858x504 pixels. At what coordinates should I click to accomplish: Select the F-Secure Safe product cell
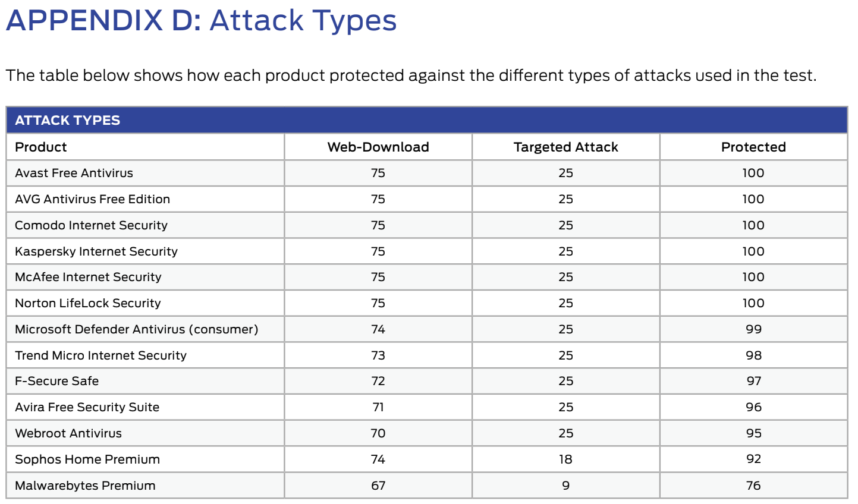tap(57, 381)
